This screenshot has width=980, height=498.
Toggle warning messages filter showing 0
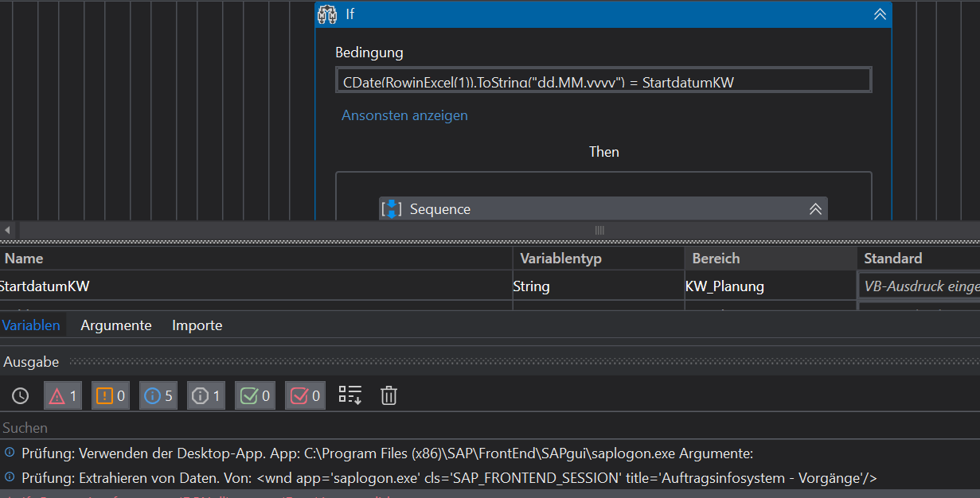click(111, 395)
